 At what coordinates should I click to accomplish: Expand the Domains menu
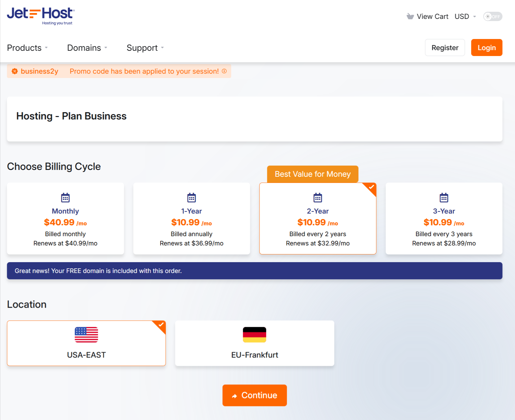[x=87, y=48]
